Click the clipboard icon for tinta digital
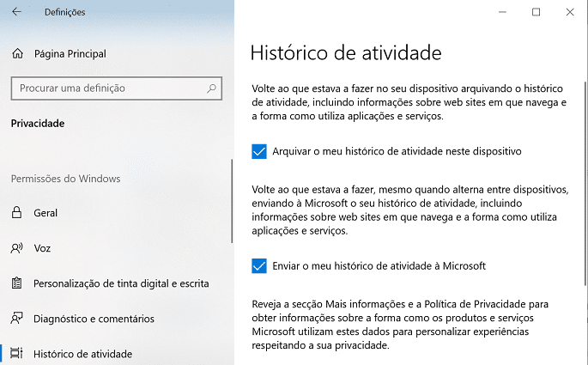The width and height of the screenshot is (588, 365). pos(16,283)
